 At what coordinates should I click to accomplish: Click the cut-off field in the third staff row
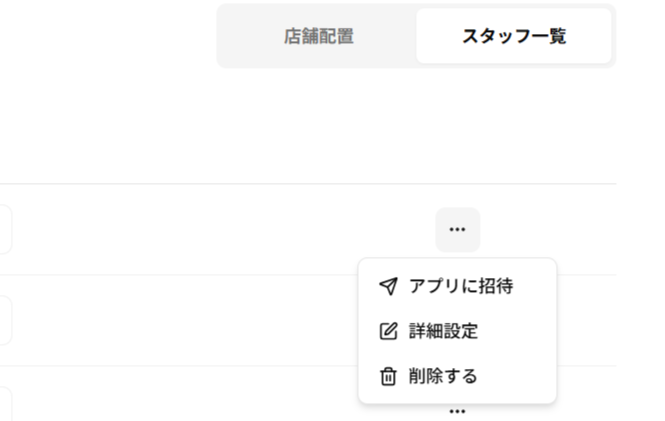pyautogui.click(x=5, y=405)
